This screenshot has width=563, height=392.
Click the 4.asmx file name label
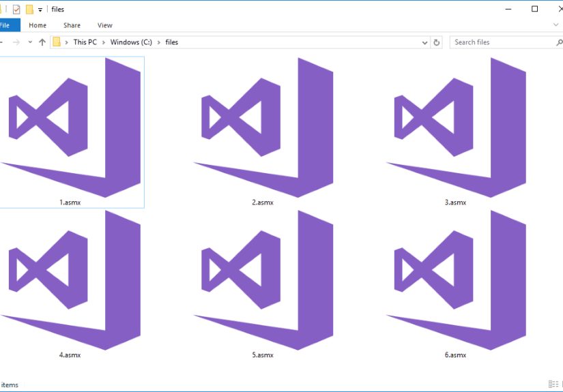(70, 355)
